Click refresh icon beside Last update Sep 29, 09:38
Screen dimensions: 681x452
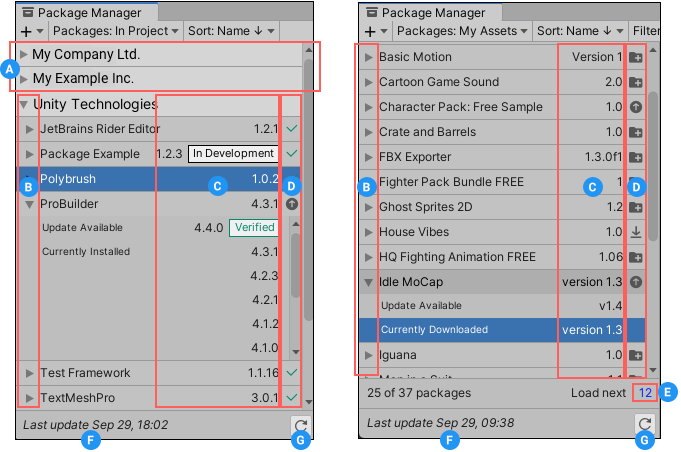(646, 426)
